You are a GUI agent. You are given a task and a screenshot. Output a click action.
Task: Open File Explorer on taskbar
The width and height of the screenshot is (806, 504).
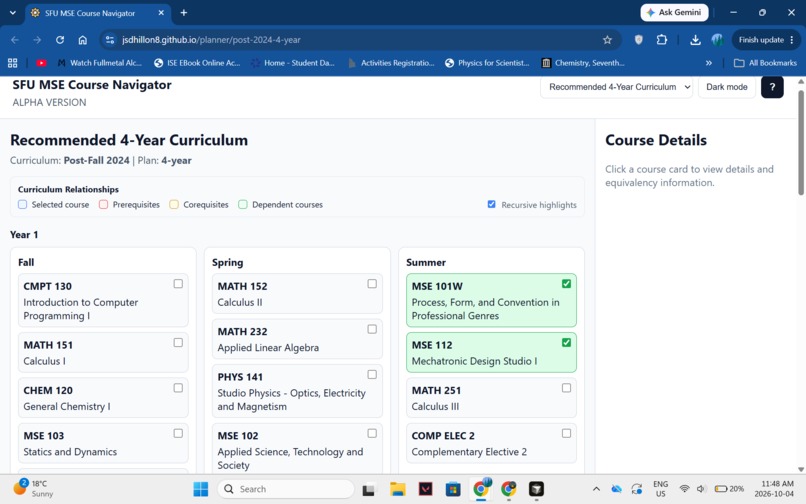point(397,489)
